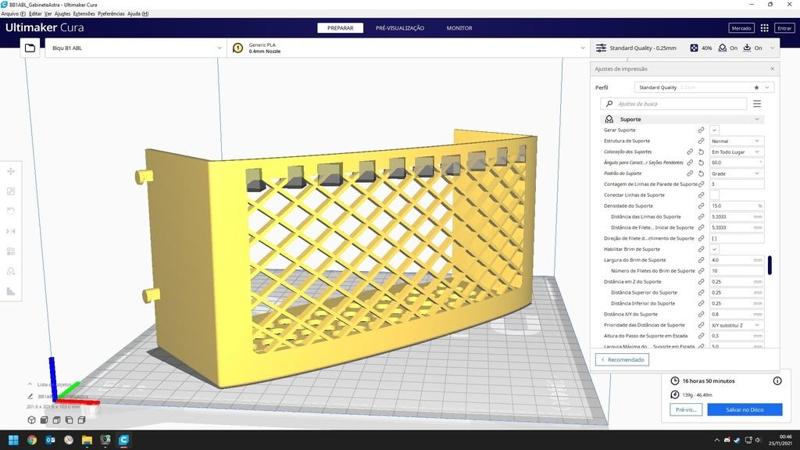This screenshot has width=800, height=450.
Task: Select the Scale tool in left toolbar
Action: coord(11,191)
